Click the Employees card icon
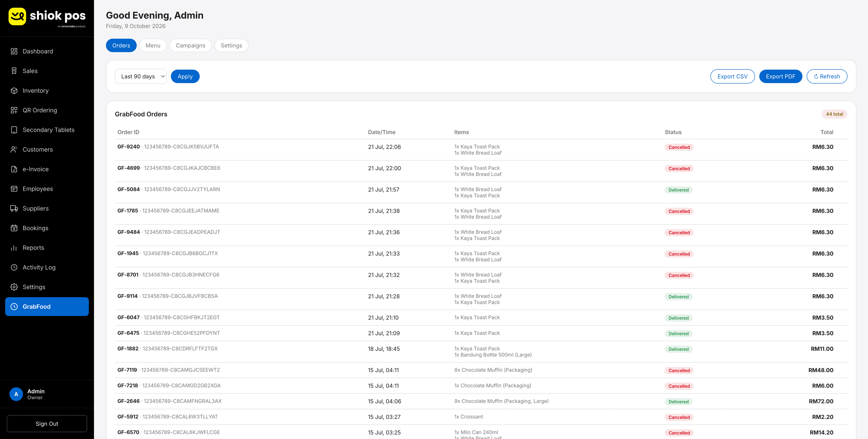Screen dimensions: 868x439 pyautogui.click(x=14, y=189)
